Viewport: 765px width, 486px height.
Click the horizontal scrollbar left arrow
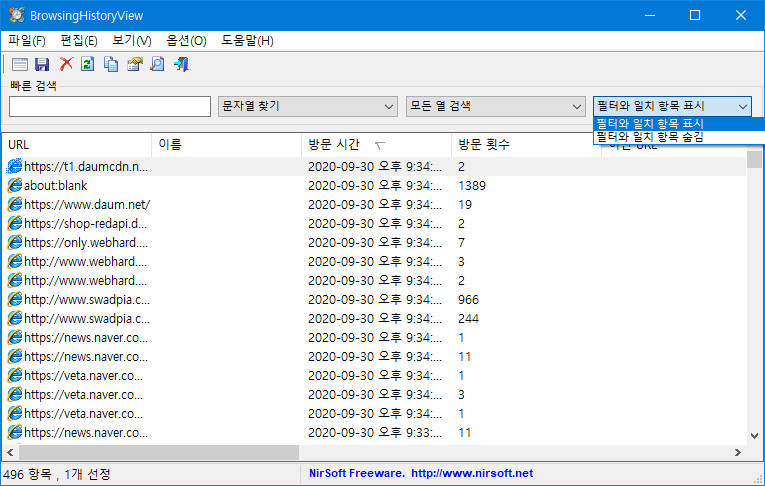tap(10, 452)
